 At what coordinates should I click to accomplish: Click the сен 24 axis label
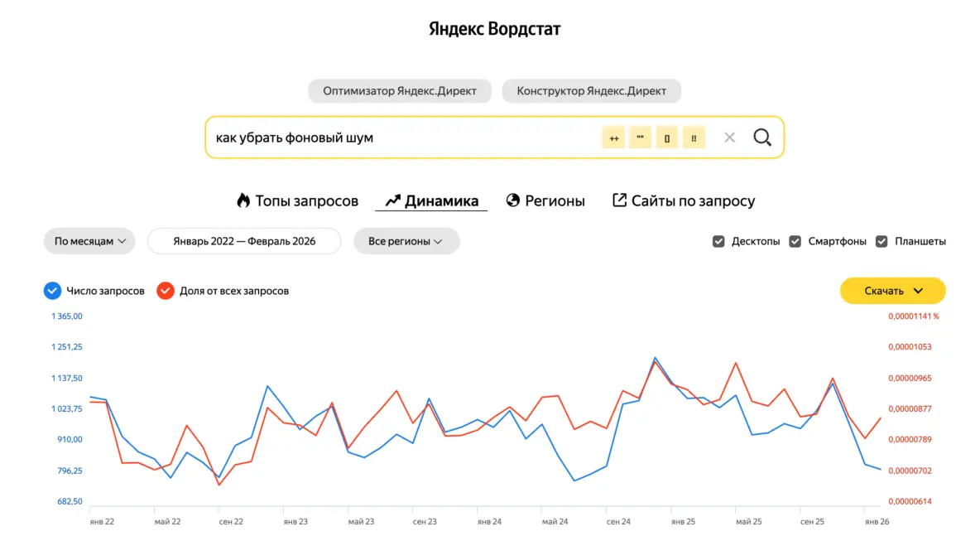pos(619,522)
